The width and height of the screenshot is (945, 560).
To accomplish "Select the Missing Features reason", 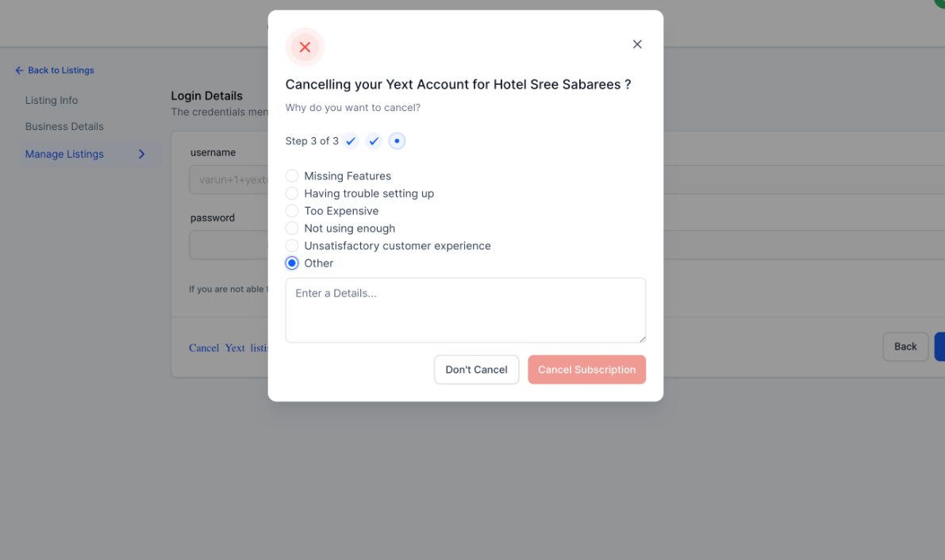I will pyautogui.click(x=292, y=176).
